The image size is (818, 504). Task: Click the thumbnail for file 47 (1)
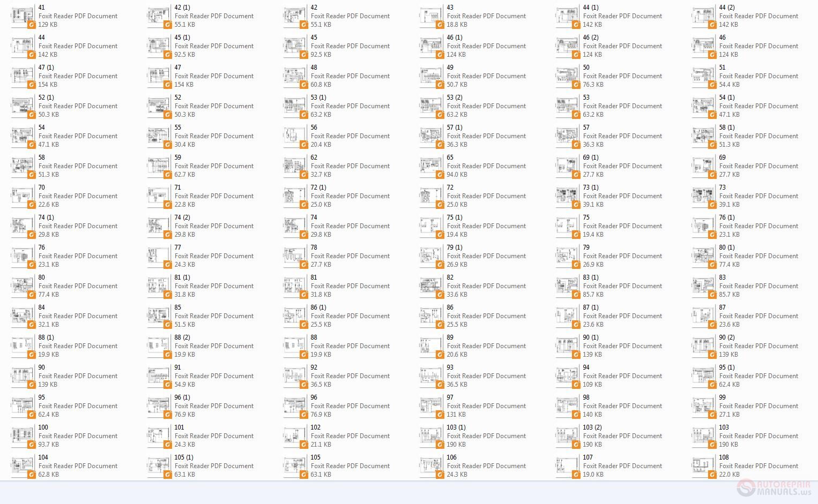23,77
